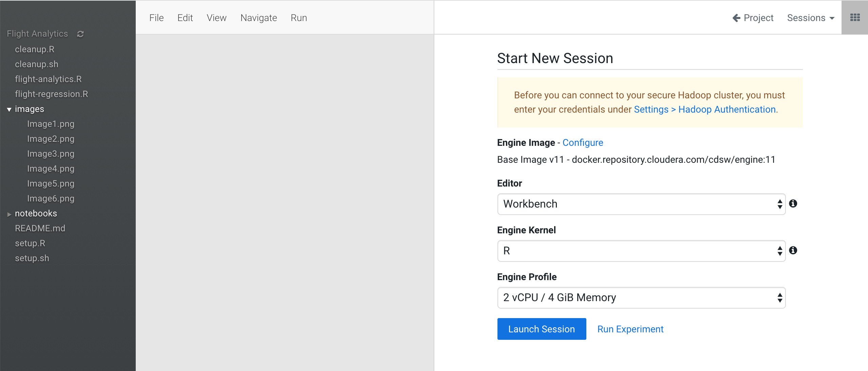This screenshot has width=868, height=371.
Task: Expand the notebooks folder
Action: (x=9, y=214)
